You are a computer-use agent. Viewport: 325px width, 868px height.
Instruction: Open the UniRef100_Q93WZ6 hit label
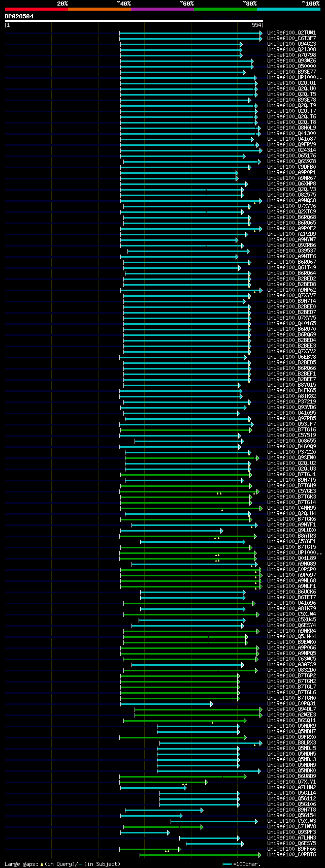291,60
